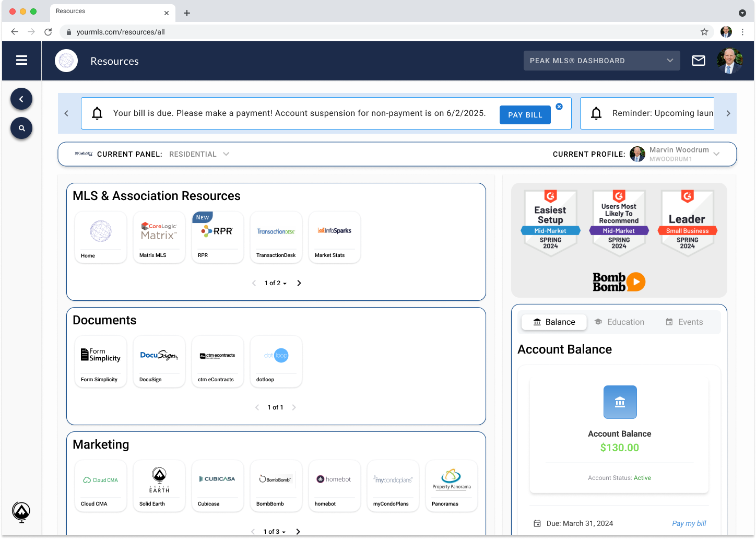Open a new browser tab

point(187,13)
